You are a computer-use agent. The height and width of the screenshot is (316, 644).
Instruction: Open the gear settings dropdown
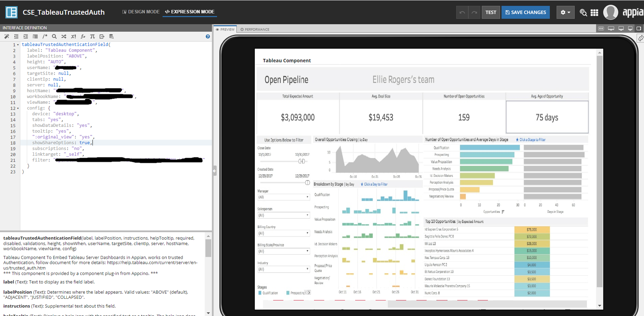pyautogui.click(x=565, y=12)
